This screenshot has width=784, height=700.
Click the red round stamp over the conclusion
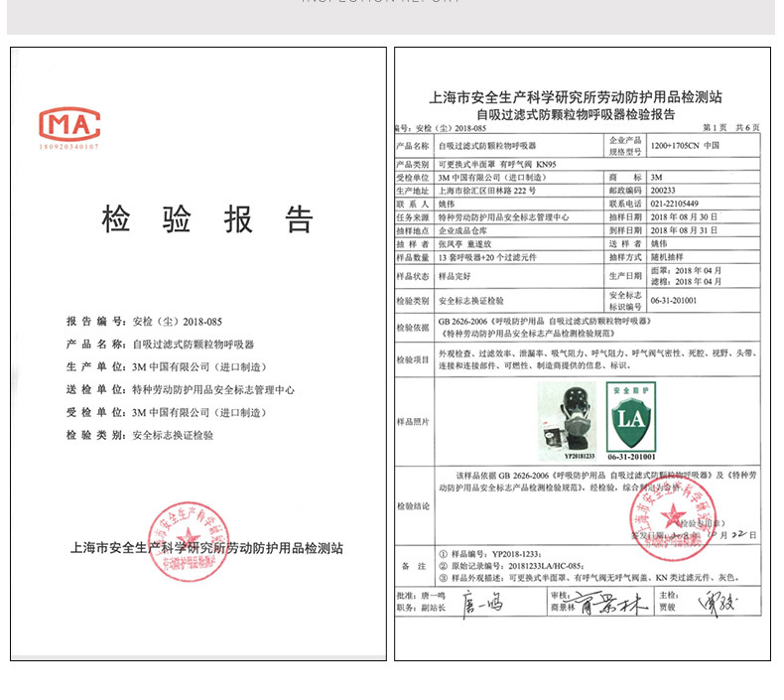673,518
